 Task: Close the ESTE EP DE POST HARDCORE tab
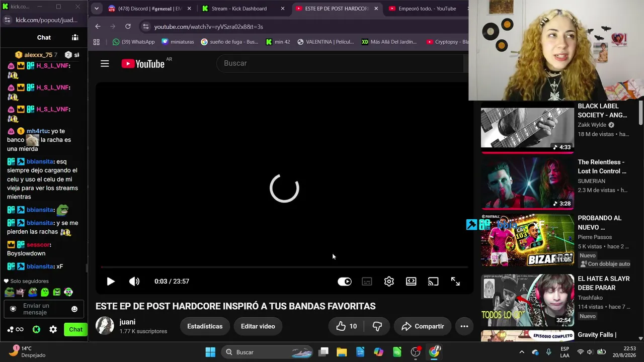376,9
